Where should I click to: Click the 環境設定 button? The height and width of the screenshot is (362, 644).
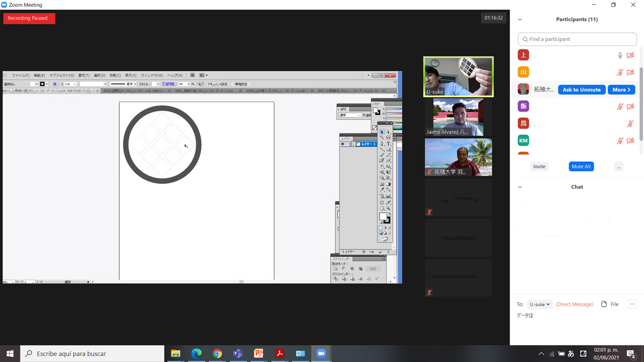click(x=241, y=84)
